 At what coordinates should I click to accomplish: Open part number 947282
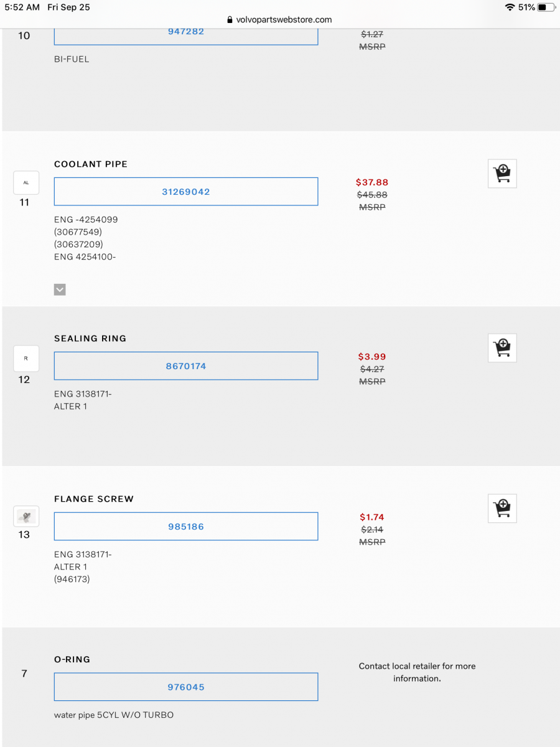[x=186, y=31]
